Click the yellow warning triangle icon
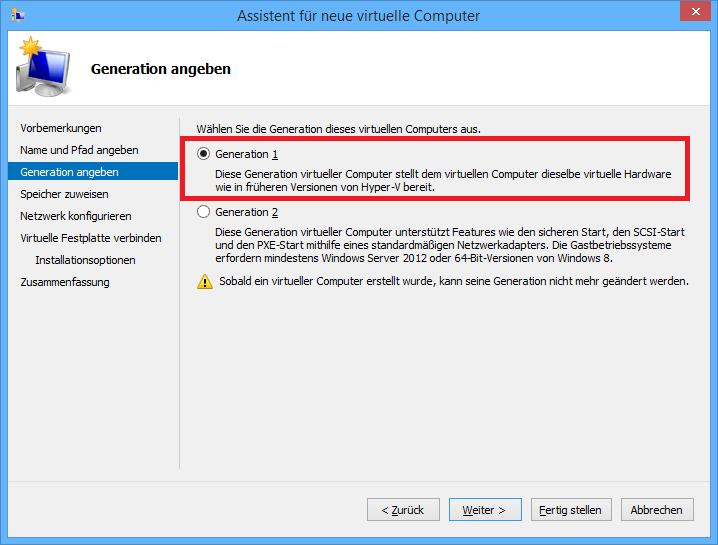The width and height of the screenshot is (718, 545). (204, 282)
